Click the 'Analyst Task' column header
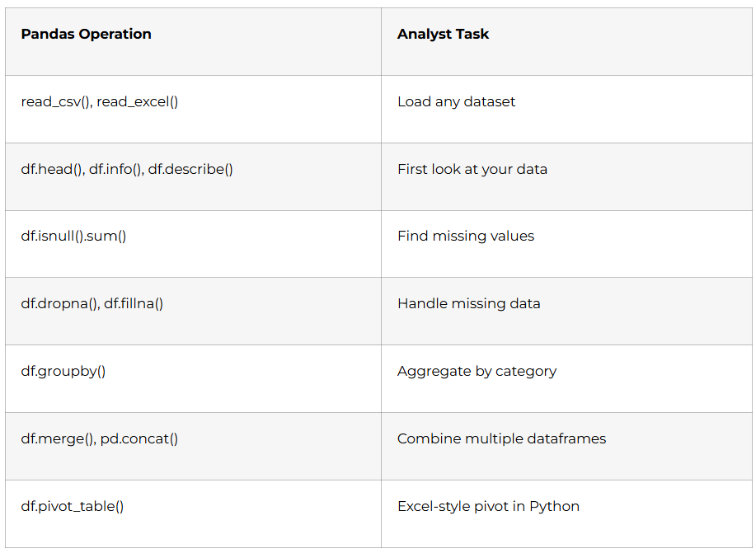 pyautogui.click(x=566, y=41)
